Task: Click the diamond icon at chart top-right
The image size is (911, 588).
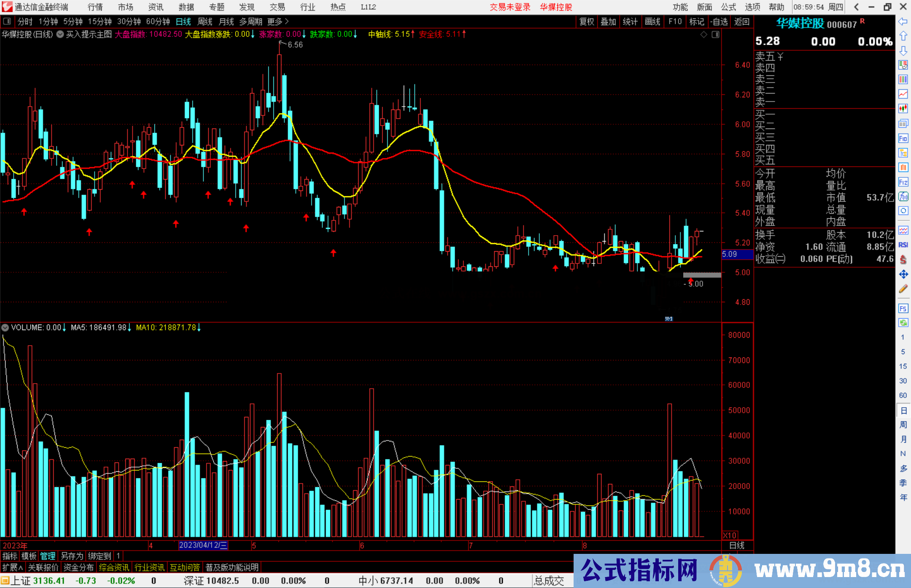Action: (703, 35)
